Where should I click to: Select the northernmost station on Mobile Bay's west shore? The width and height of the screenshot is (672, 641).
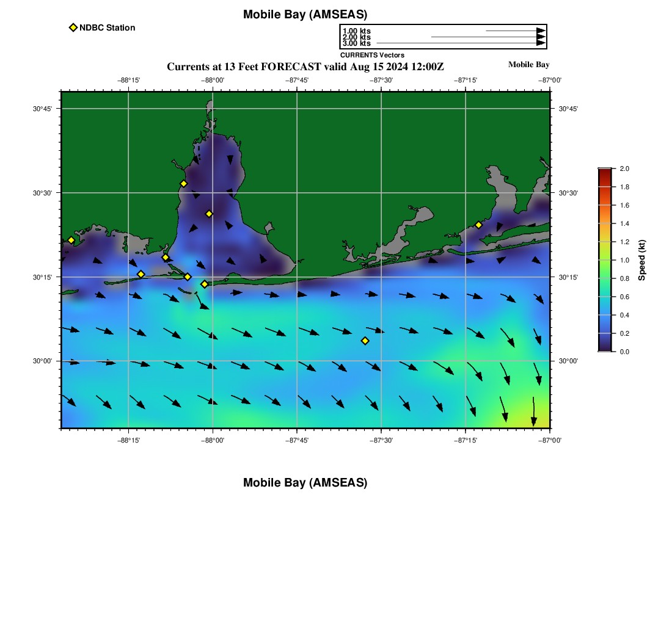pyautogui.click(x=183, y=184)
